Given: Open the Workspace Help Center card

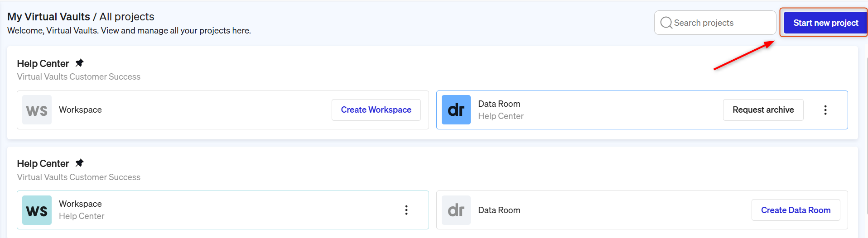Looking at the screenshot, I should click(223, 210).
